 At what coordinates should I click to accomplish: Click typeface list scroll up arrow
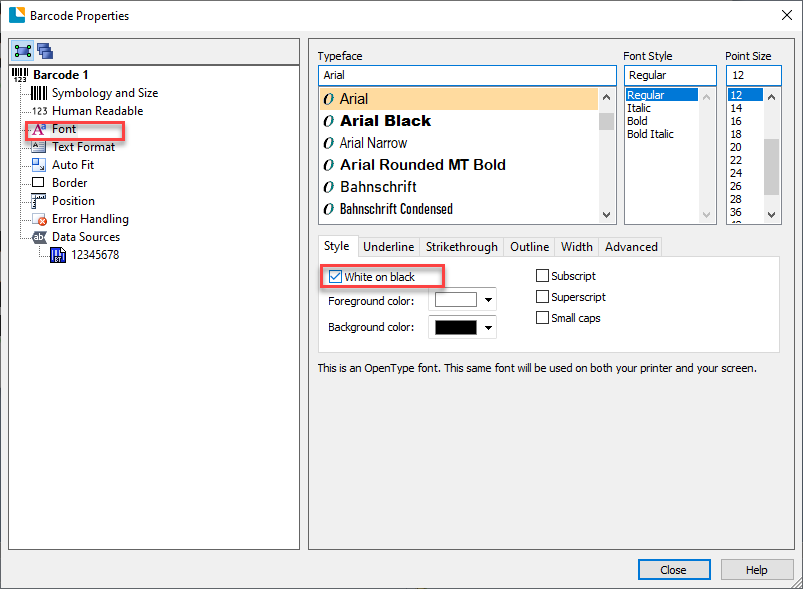606,97
